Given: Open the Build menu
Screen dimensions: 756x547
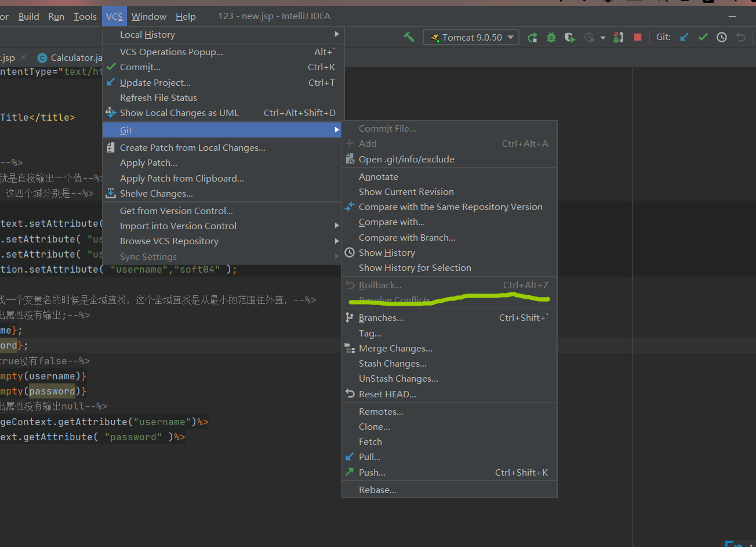Looking at the screenshot, I should (29, 16).
